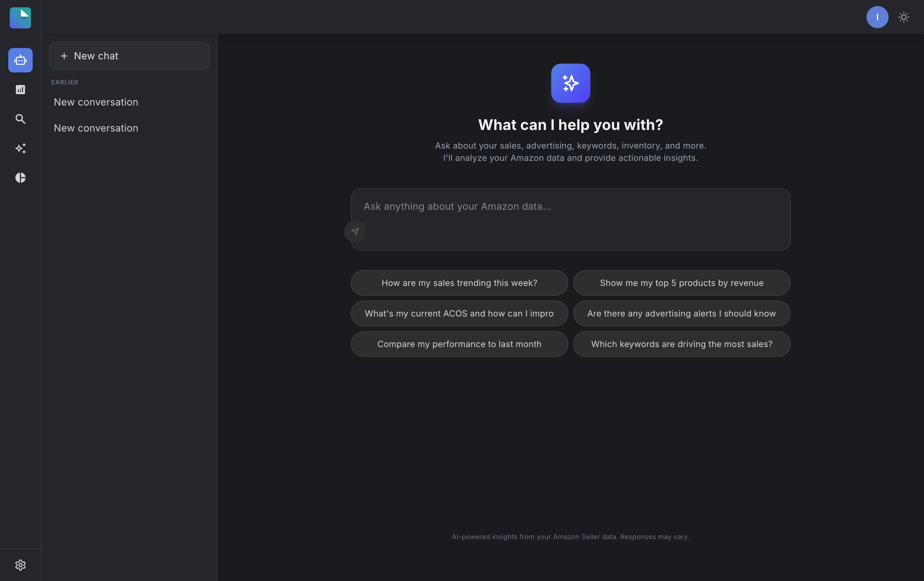Toggle light theme with sun icon
This screenshot has height=581, width=924.
pos(904,17)
